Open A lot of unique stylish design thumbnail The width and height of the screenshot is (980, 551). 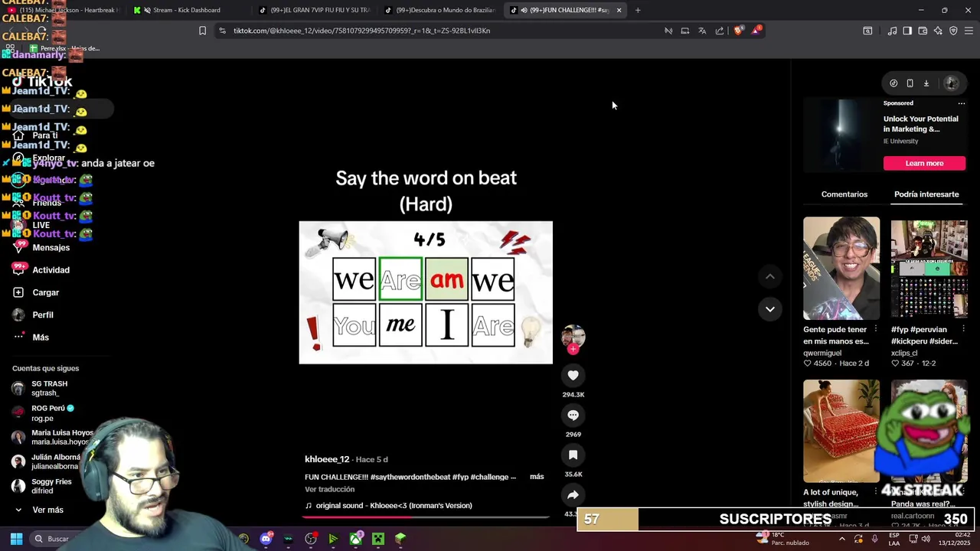point(841,431)
